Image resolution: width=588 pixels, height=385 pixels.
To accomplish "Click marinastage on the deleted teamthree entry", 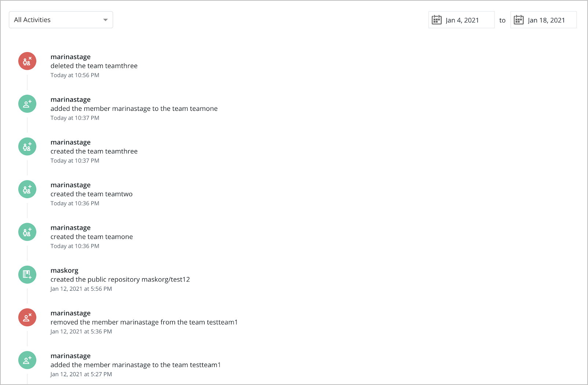I will tap(70, 57).
